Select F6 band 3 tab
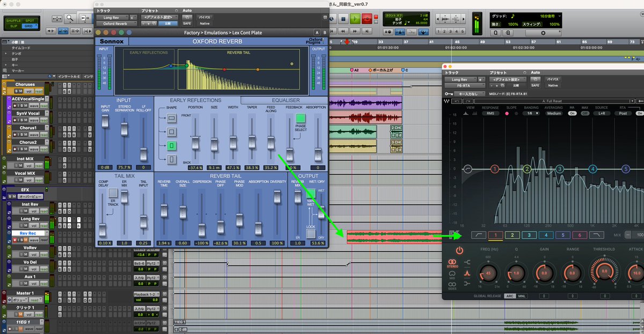 pos(529,235)
